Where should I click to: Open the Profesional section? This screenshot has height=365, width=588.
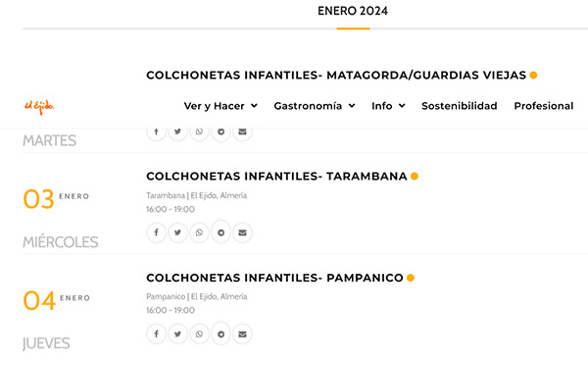pos(543,106)
